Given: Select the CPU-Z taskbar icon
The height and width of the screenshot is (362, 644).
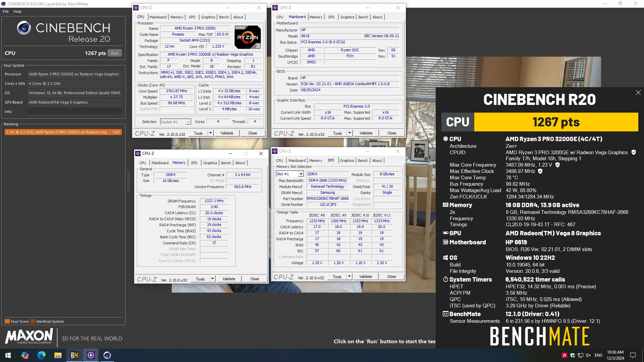Looking at the screenshot, I should (x=91, y=355).
